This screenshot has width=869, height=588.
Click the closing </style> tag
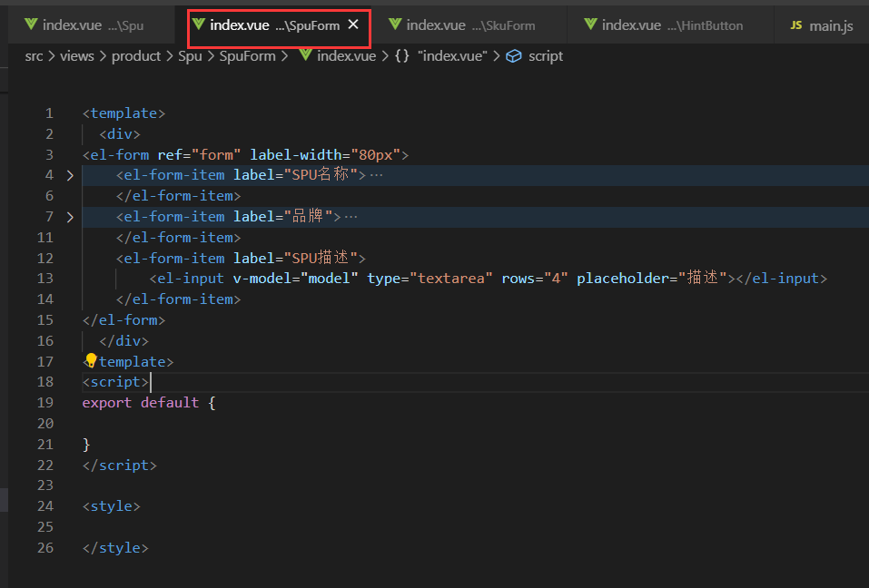pos(115,548)
